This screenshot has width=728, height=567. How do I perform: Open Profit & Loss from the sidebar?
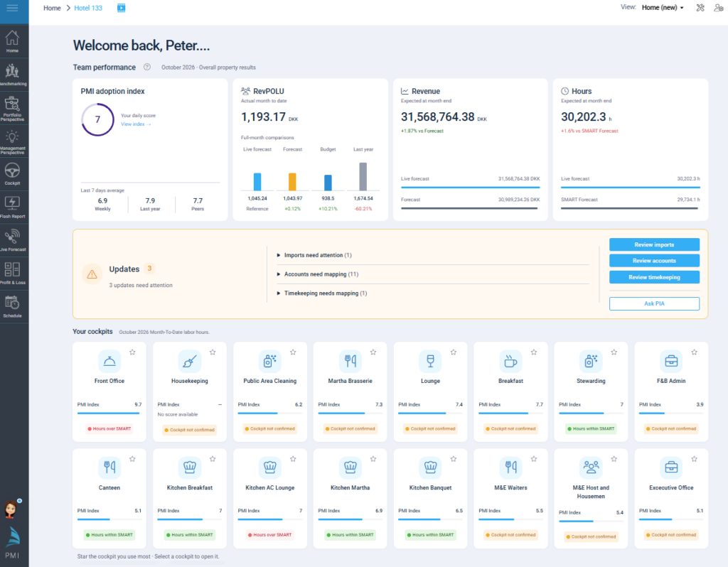click(x=13, y=274)
